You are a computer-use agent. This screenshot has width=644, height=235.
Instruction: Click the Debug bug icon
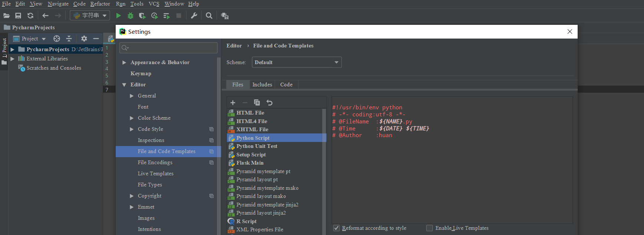click(x=131, y=16)
